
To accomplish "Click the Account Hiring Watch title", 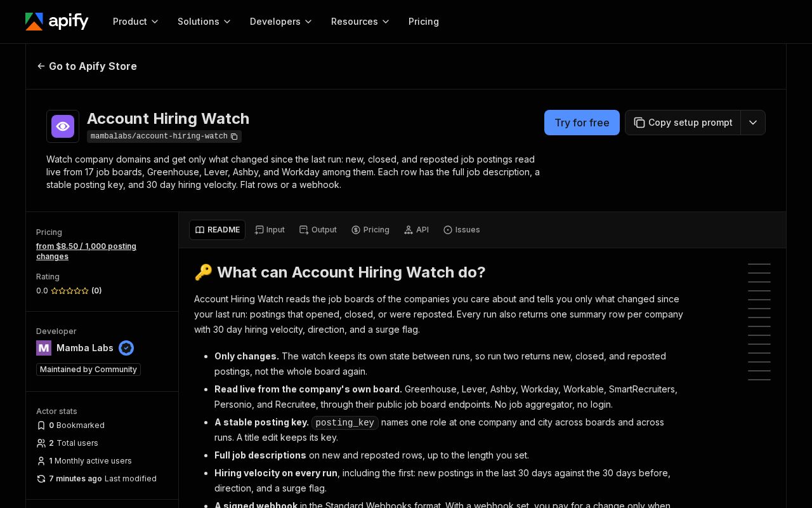I will (x=168, y=119).
